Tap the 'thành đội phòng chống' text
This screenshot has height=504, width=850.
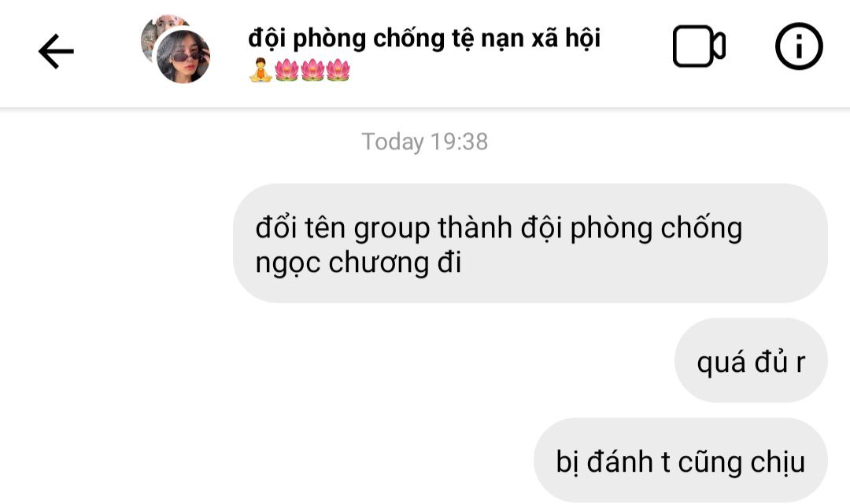click(590, 229)
